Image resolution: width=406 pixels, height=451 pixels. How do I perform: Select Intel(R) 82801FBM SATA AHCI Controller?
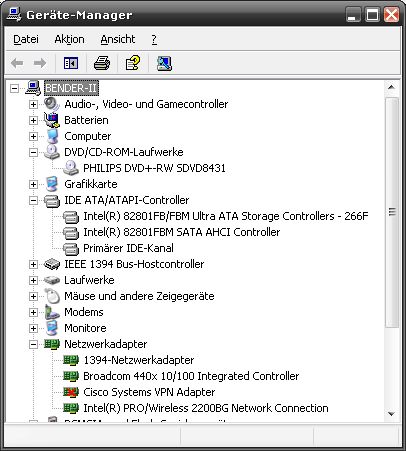point(181,232)
